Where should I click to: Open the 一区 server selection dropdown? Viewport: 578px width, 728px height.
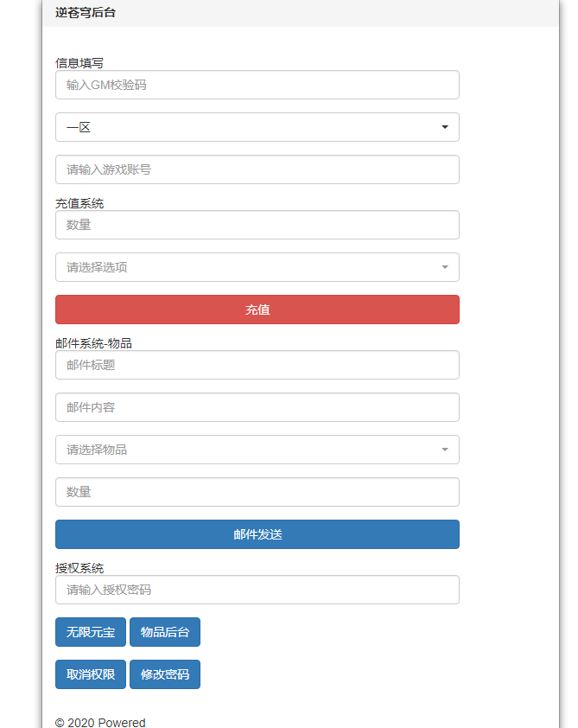click(x=257, y=127)
